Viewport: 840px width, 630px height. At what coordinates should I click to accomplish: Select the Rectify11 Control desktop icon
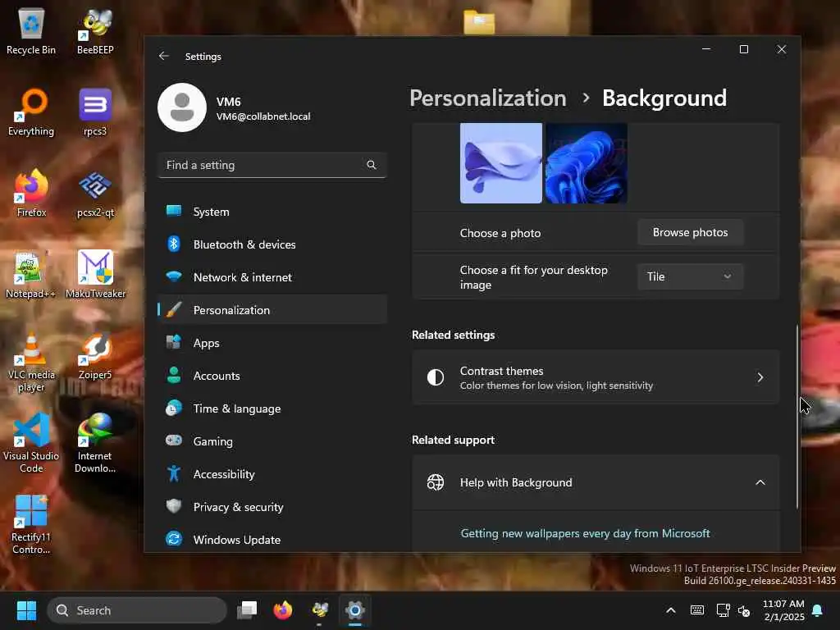point(31,525)
